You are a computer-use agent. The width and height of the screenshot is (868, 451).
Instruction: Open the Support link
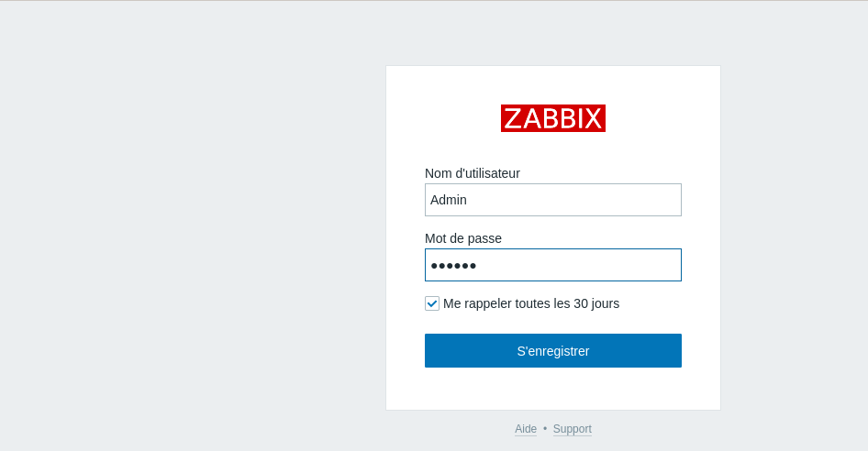pos(572,429)
